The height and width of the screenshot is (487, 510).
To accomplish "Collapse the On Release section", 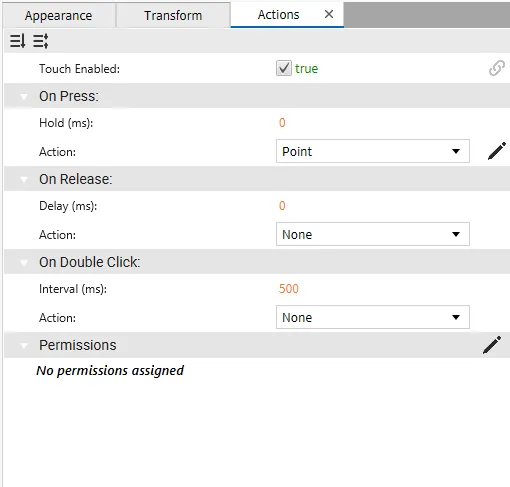I will click(x=24, y=179).
